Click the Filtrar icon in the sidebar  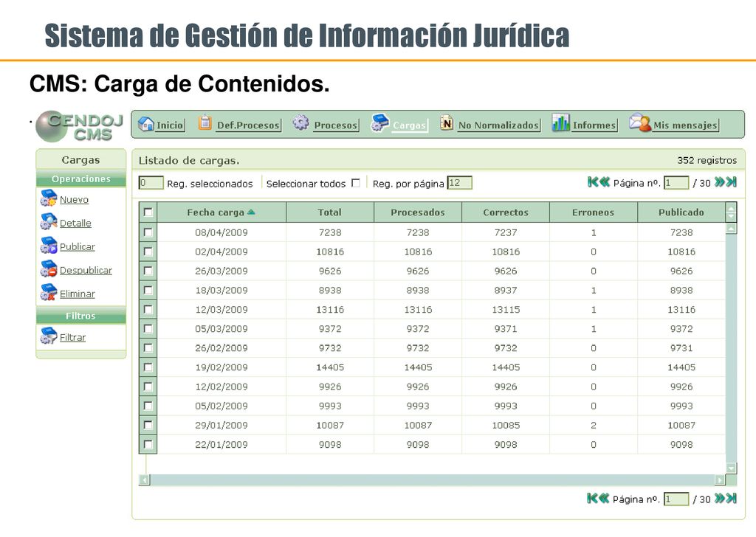click(x=48, y=336)
